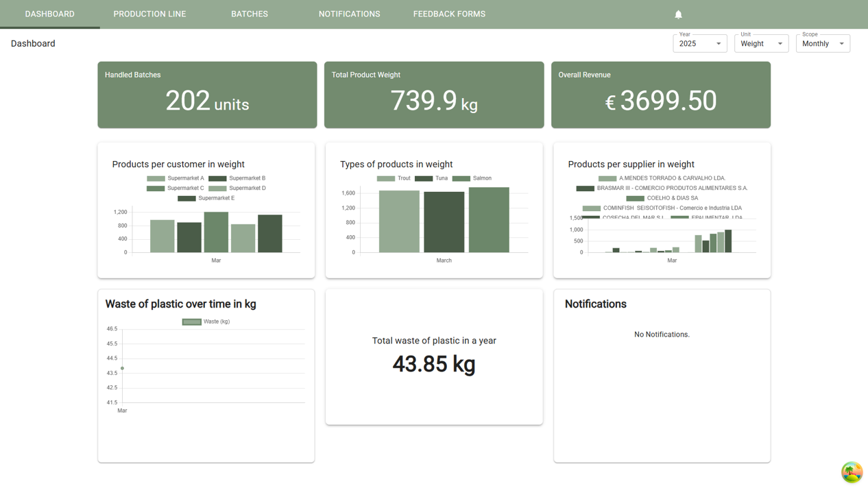Click the Overall Revenue card

click(x=660, y=95)
